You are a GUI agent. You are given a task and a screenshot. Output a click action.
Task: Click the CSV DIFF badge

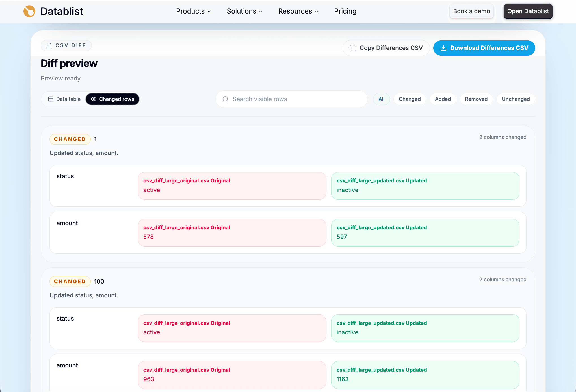click(66, 45)
